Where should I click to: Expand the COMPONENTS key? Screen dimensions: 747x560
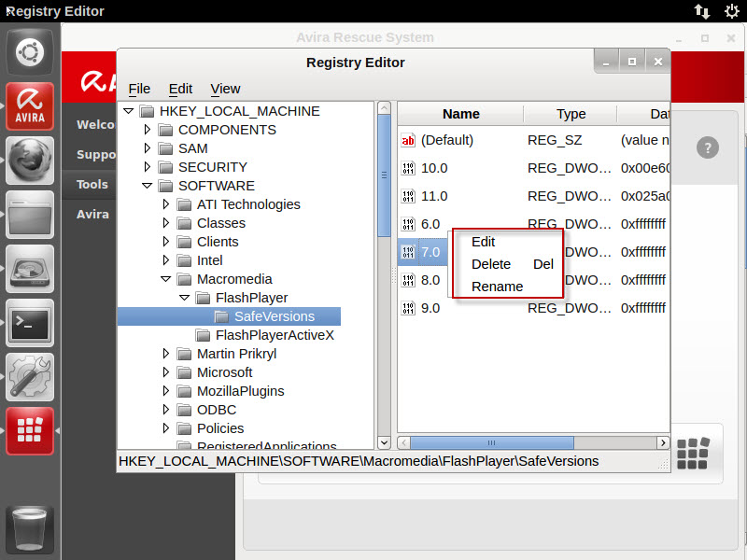[148, 130]
